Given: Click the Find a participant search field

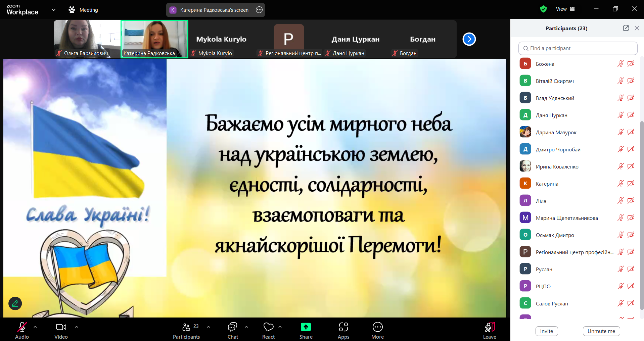Looking at the screenshot, I should coord(578,48).
